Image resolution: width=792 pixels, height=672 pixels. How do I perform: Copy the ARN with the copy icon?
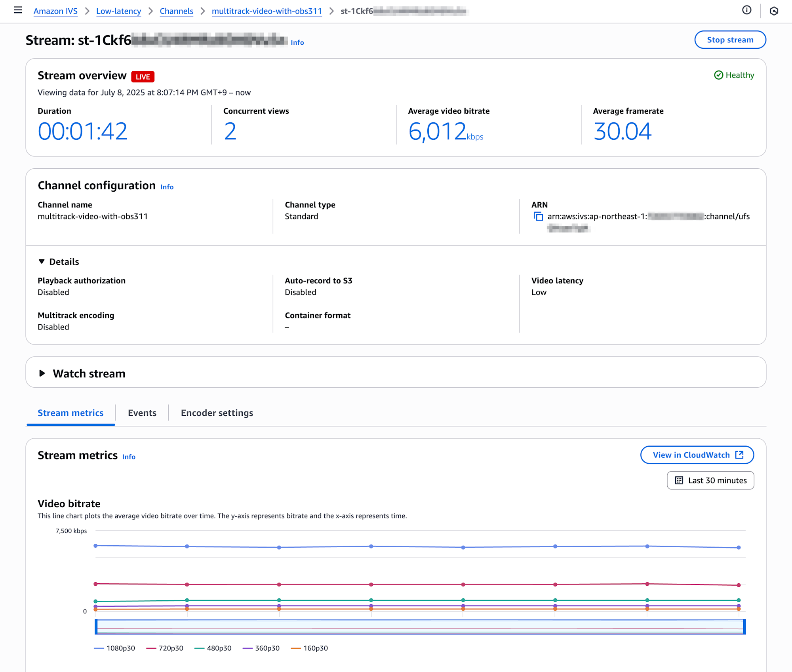pyautogui.click(x=538, y=217)
